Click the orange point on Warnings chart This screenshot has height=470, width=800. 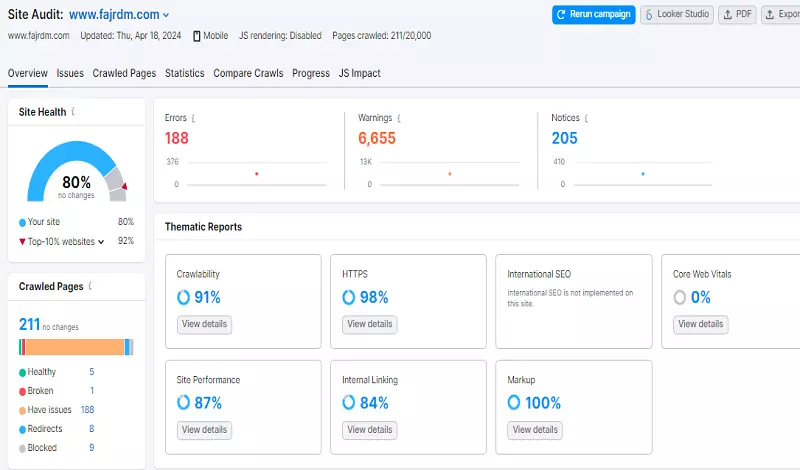(x=449, y=174)
